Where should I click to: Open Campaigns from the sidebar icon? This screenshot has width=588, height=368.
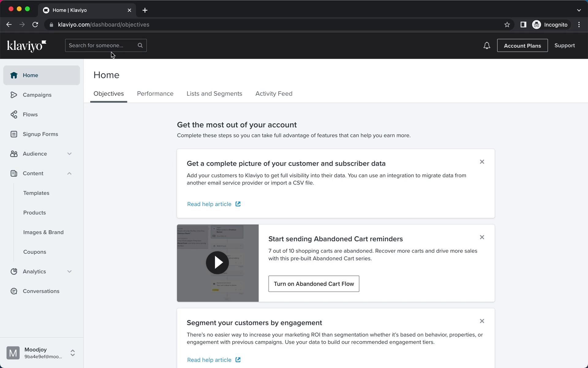click(x=14, y=95)
